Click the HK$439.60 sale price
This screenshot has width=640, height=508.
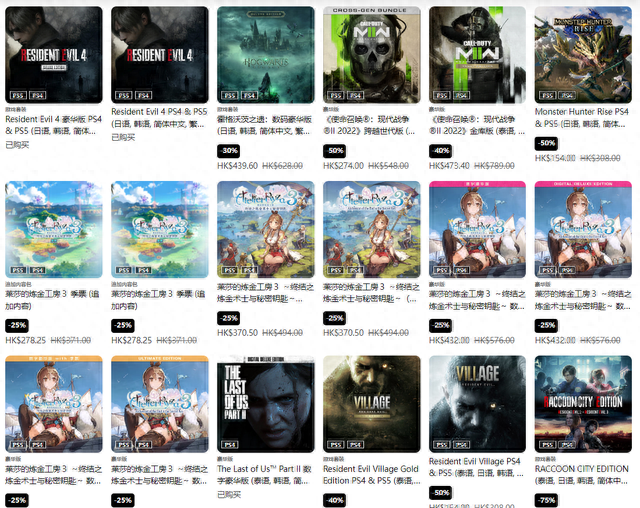238,166
